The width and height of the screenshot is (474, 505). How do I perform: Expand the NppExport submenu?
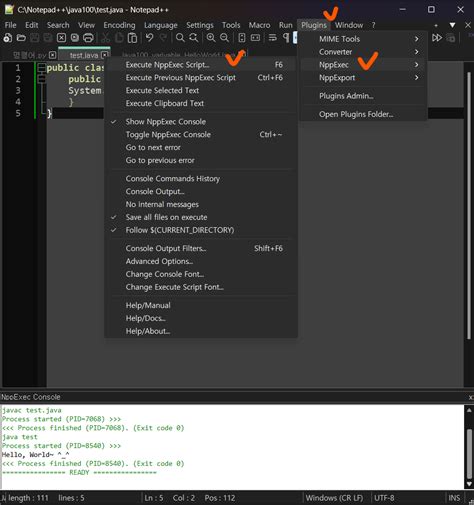364,78
